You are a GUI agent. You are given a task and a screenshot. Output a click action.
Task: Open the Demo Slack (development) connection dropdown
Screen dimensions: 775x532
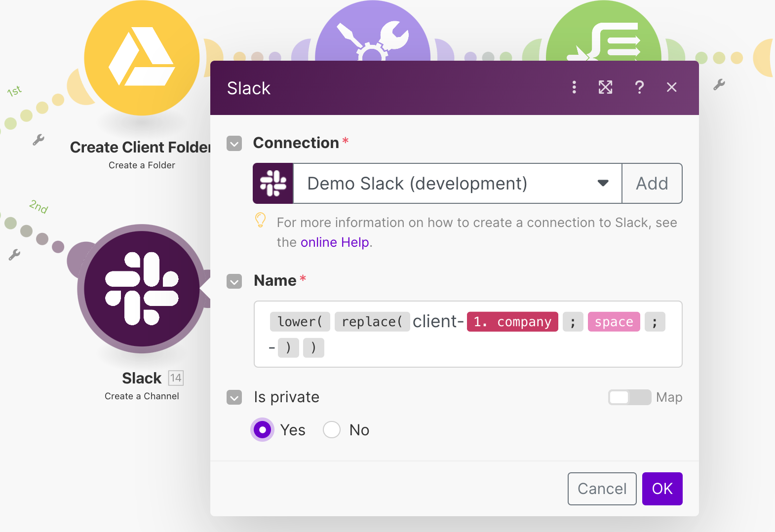pyautogui.click(x=458, y=183)
